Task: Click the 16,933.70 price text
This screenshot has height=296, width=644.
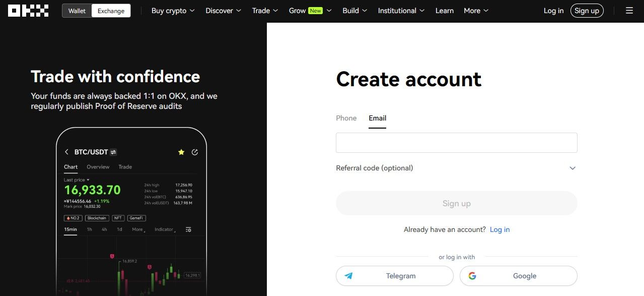Action: click(x=92, y=190)
